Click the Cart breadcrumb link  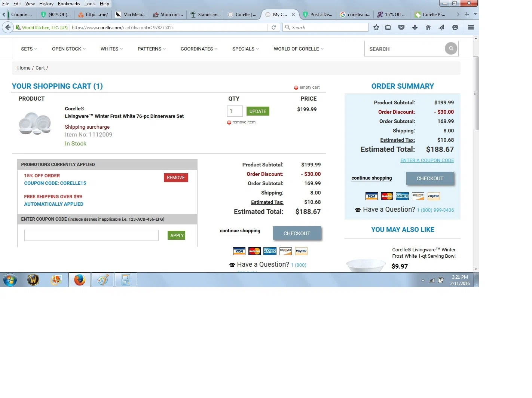coord(40,68)
